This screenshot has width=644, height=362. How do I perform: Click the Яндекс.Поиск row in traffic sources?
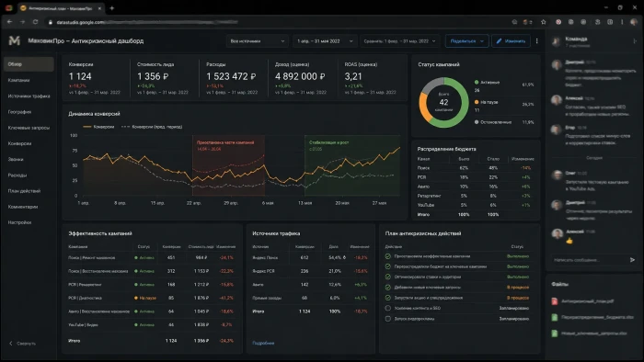311,258
